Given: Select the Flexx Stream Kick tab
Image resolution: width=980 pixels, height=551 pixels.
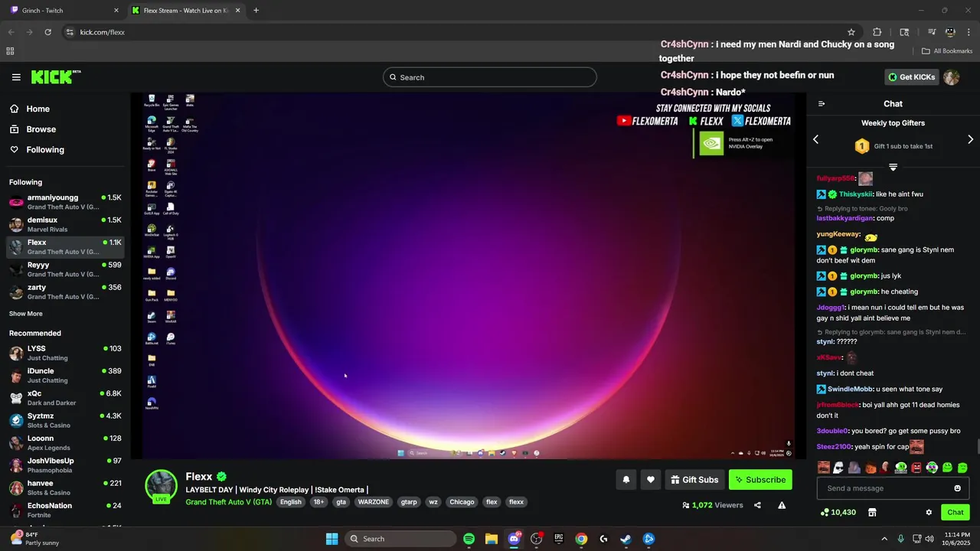Looking at the screenshot, I should coord(186,11).
